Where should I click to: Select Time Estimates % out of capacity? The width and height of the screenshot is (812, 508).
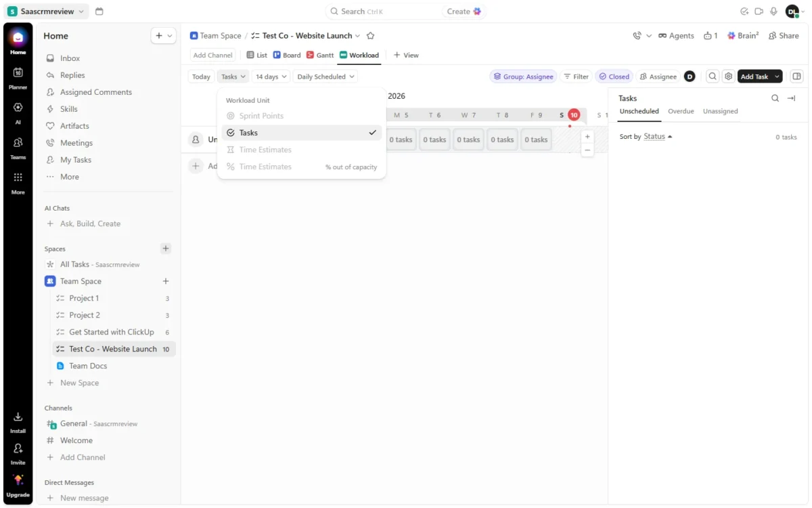tap(302, 167)
